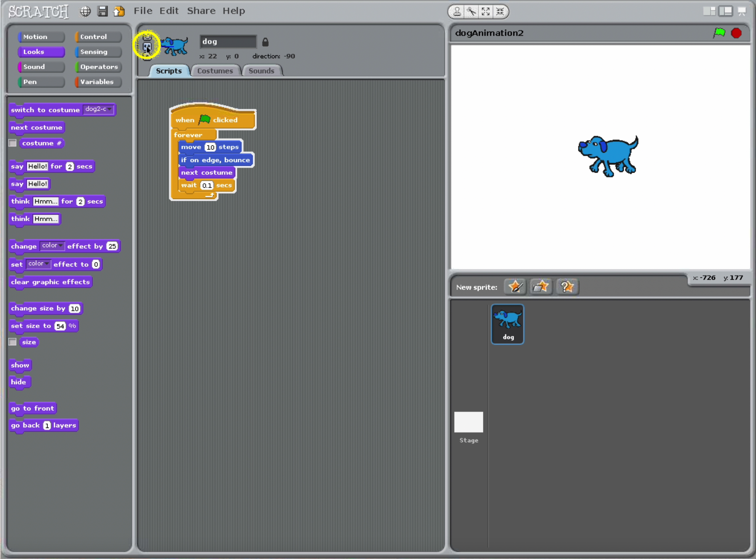
Task: Toggle the sprite drag lock icon
Action: coord(265,42)
